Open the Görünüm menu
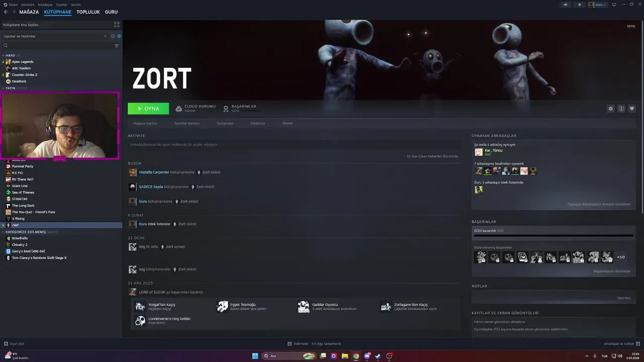 28,5
